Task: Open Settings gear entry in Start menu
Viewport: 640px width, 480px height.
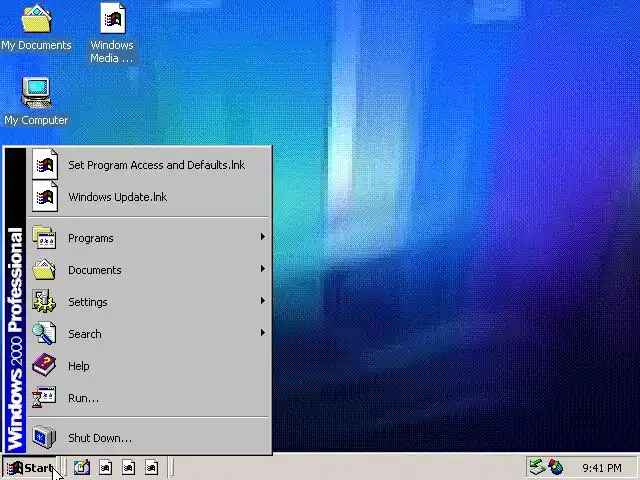Action: (x=149, y=302)
